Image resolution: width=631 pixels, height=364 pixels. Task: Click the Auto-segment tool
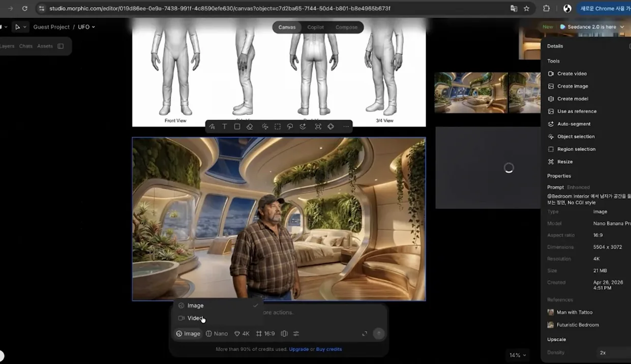tap(569, 124)
